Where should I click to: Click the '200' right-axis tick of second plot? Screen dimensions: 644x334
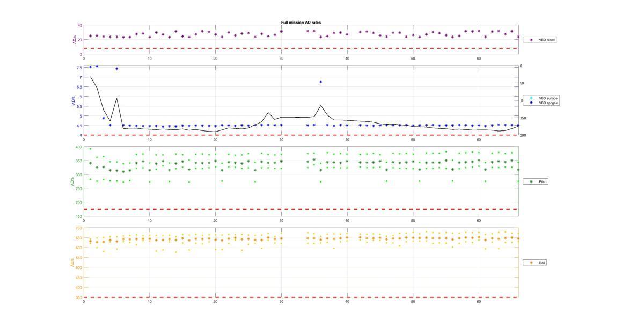click(523, 135)
